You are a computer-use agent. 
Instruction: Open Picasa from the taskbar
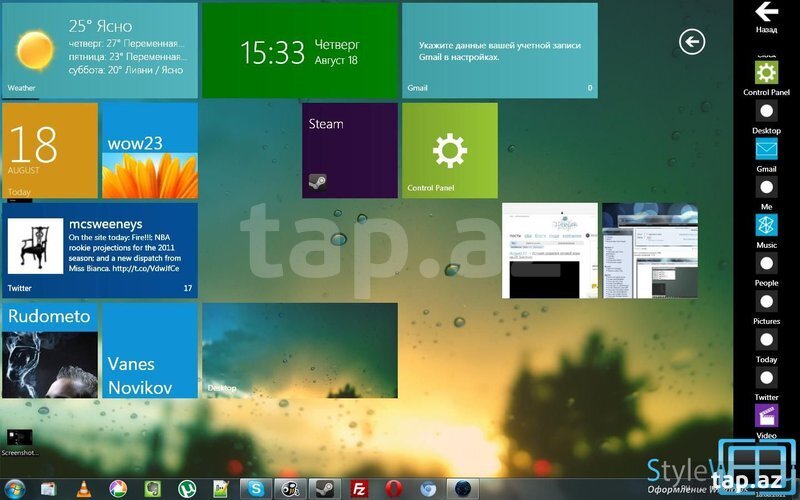pyautogui.click(x=118, y=489)
